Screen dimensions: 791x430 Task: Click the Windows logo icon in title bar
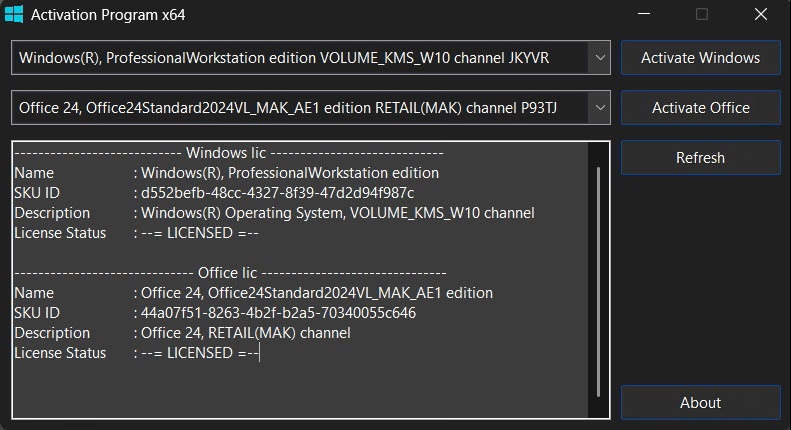pos(14,14)
